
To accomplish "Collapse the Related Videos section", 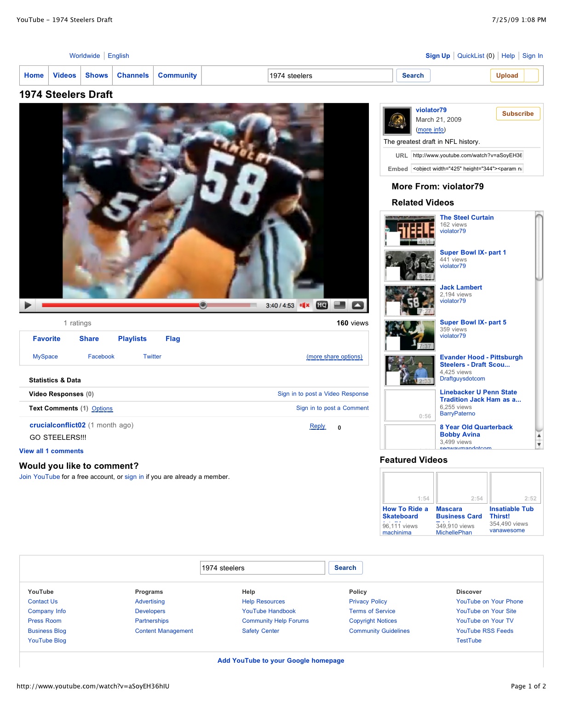I will (423, 203).
